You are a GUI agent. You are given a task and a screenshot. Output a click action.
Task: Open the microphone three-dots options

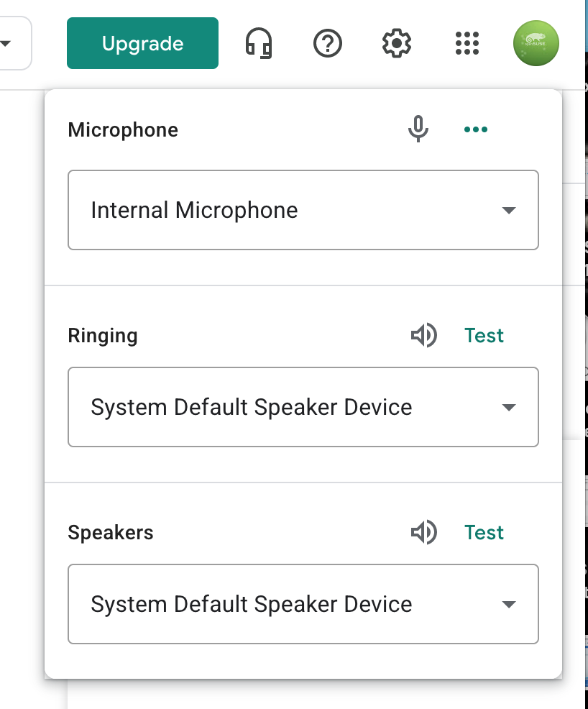(476, 129)
